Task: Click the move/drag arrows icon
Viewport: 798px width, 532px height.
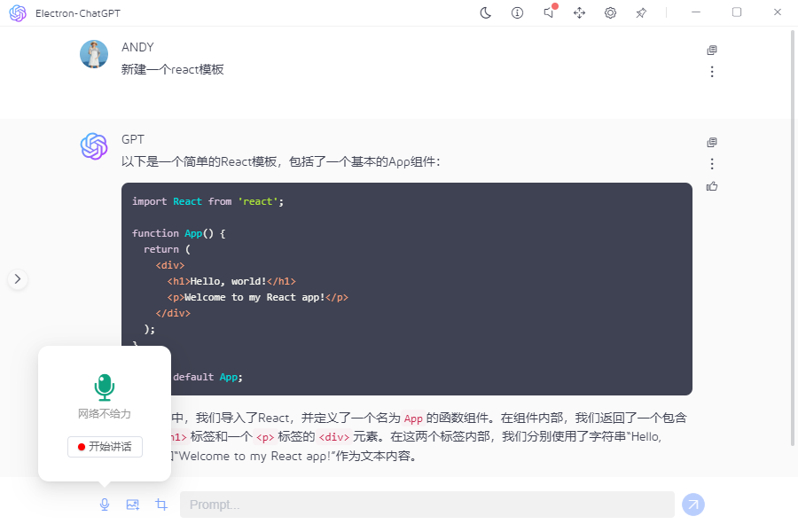Action: [x=580, y=12]
